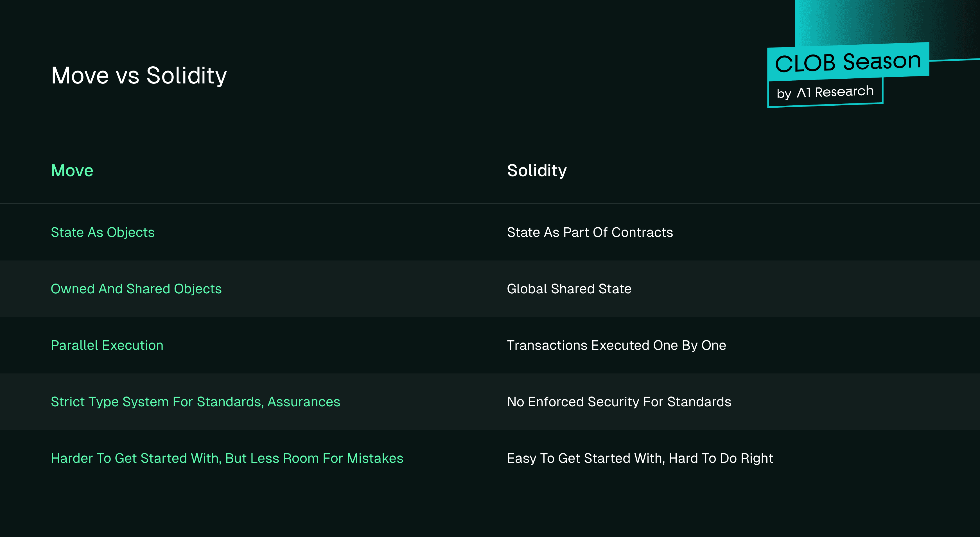This screenshot has width=980, height=537.
Task: Click the A1 logo mark beside Research
Action: tap(803, 92)
